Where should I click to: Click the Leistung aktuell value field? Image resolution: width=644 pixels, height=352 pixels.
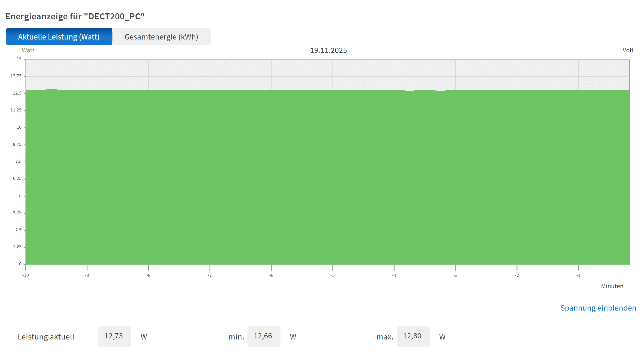tap(114, 336)
